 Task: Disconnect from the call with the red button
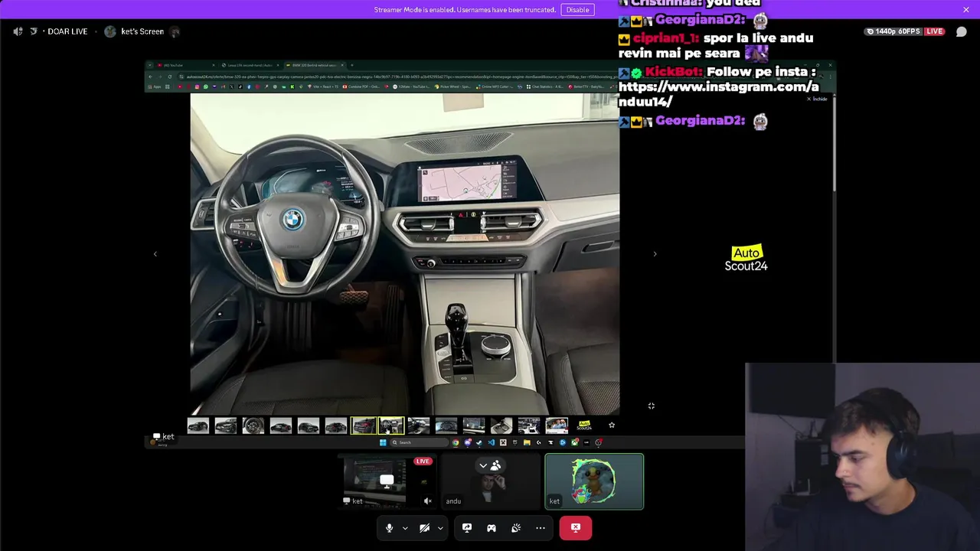point(576,528)
